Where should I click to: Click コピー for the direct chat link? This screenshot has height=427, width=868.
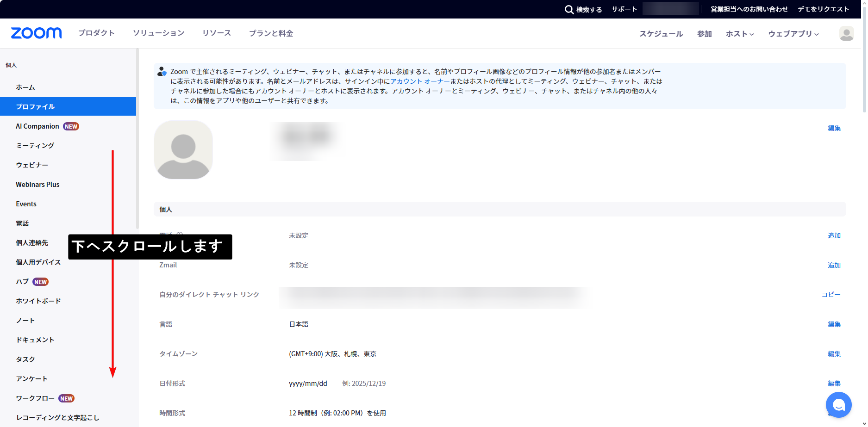click(x=831, y=295)
